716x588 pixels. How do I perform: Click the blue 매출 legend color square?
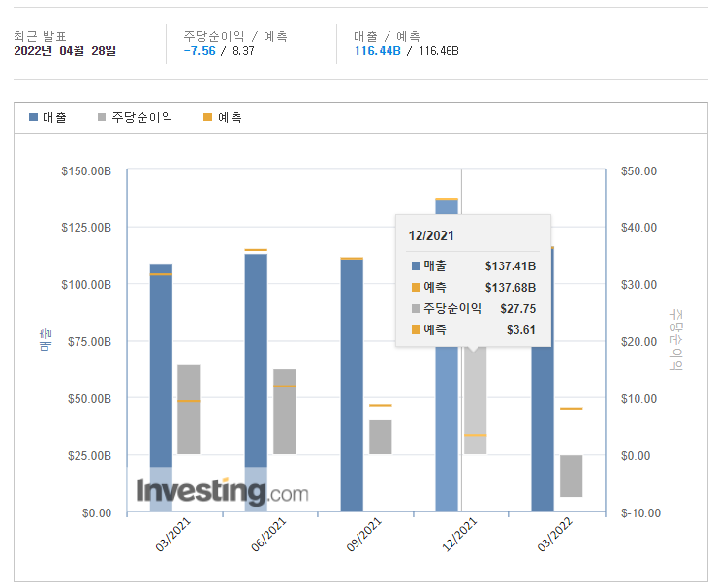33,117
